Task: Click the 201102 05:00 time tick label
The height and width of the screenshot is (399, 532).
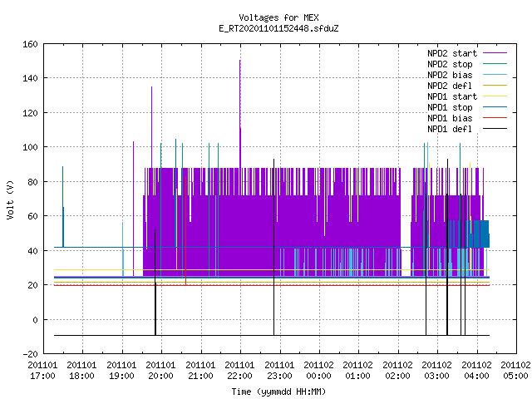Action: click(515, 371)
